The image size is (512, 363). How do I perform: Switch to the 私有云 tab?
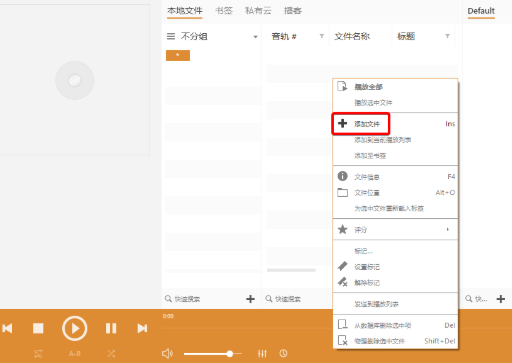(x=258, y=11)
